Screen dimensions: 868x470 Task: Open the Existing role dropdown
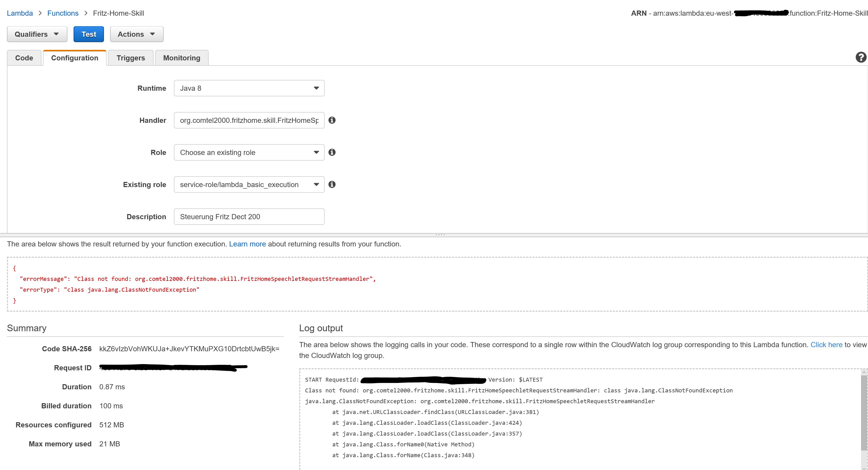pyautogui.click(x=249, y=185)
